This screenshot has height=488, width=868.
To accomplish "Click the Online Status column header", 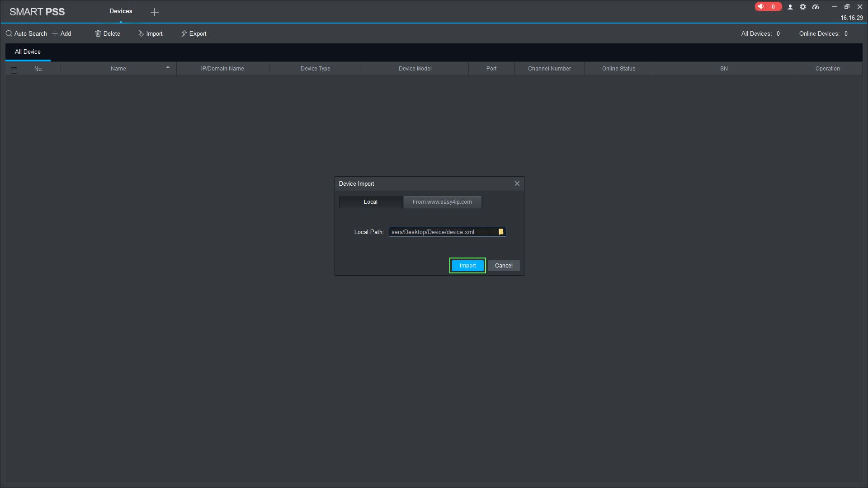I will (x=619, y=69).
